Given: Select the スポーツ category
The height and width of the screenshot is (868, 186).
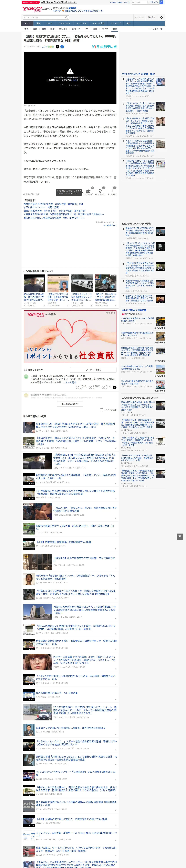Looking at the screenshot, I should pos(76,29).
